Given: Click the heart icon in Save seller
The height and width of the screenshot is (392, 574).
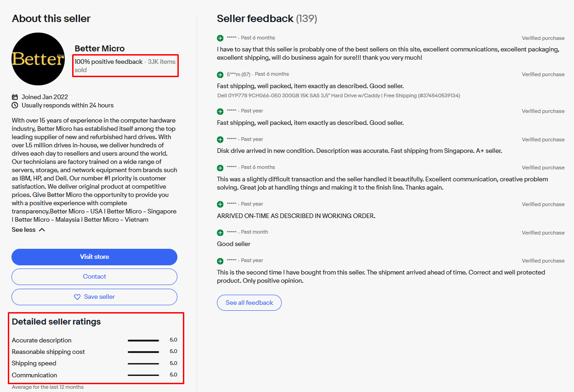Looking at the screenshot, I should pos(77,297).
